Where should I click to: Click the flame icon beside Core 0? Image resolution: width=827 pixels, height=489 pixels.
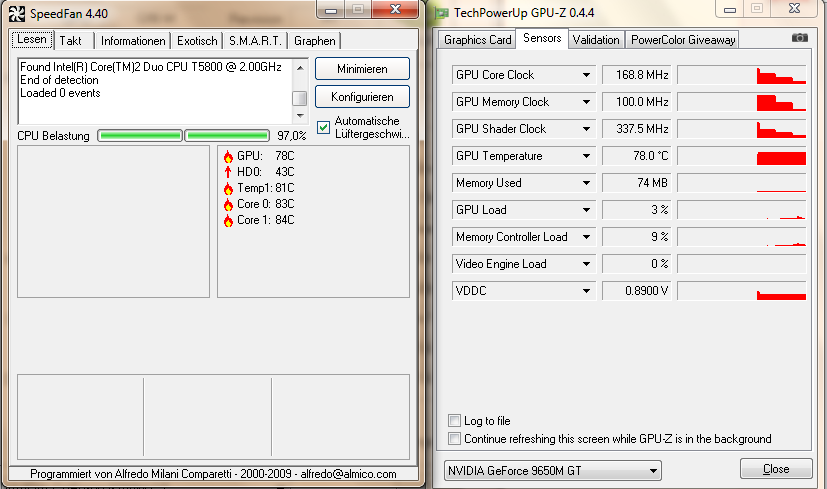coord(228,204)
